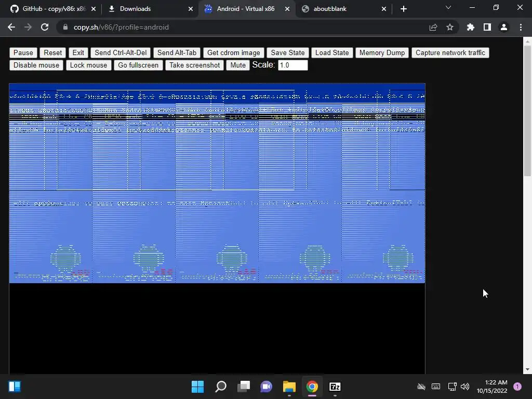
Task: Click the OneDrive tray icon
Action: 421,387
